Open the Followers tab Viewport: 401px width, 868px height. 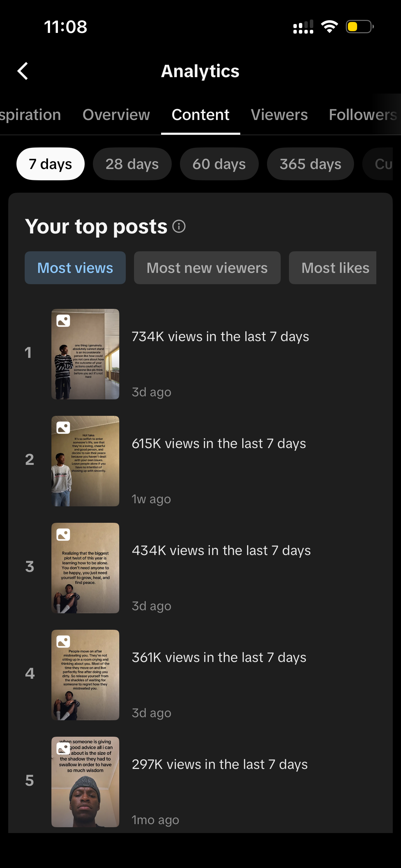(x=363, y=115)
